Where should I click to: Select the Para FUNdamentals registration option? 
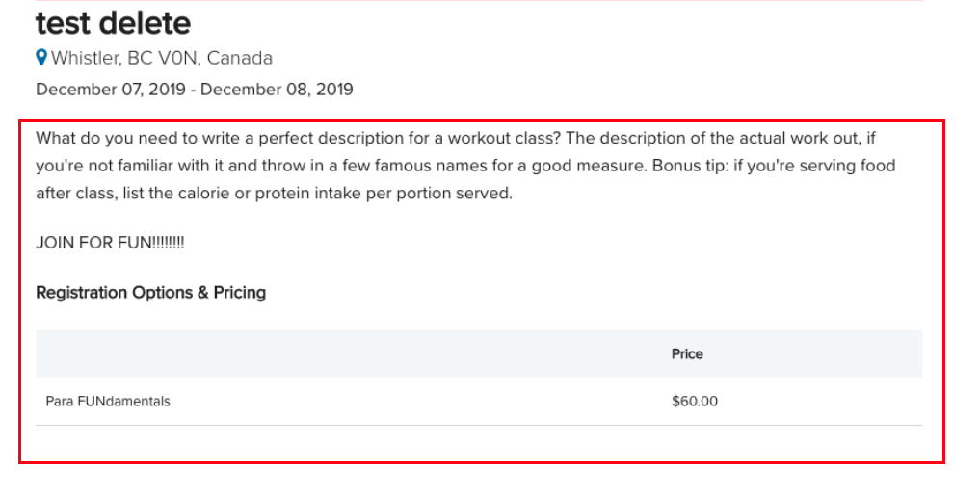pos(108,401)
